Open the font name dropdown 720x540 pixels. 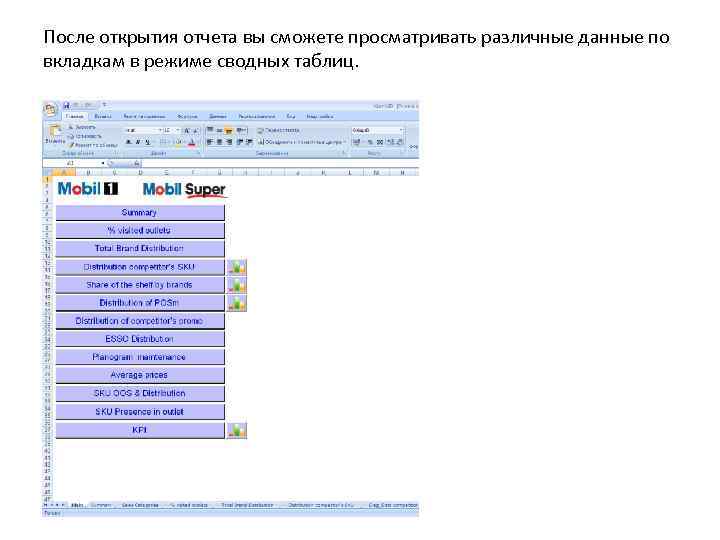[x=160, y=130]
